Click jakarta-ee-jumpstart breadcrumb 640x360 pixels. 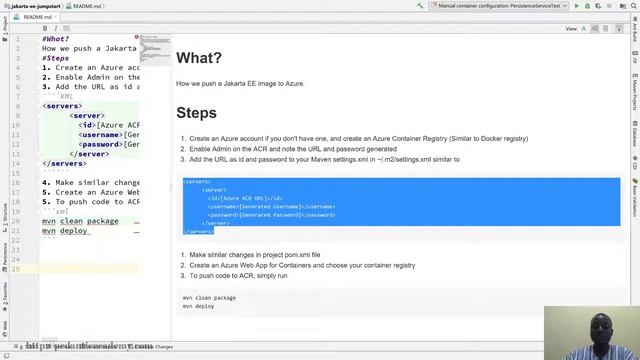(x=33, y=6)
